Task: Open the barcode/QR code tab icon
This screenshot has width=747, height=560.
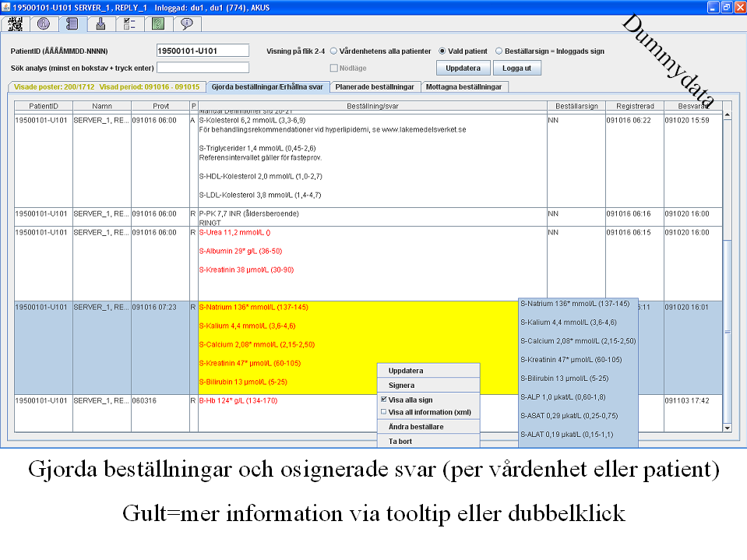Action: [16, 24]
